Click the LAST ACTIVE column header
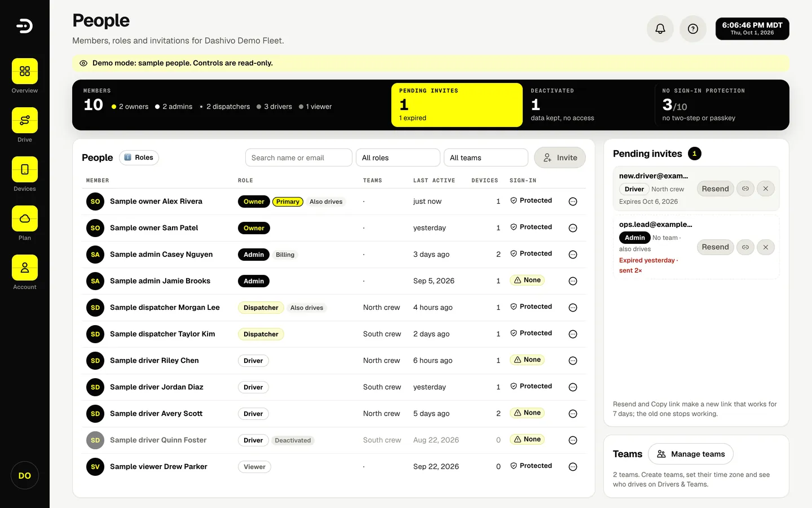Image resolution: width=812 pixels, height=508 pixels. [434, 181]
